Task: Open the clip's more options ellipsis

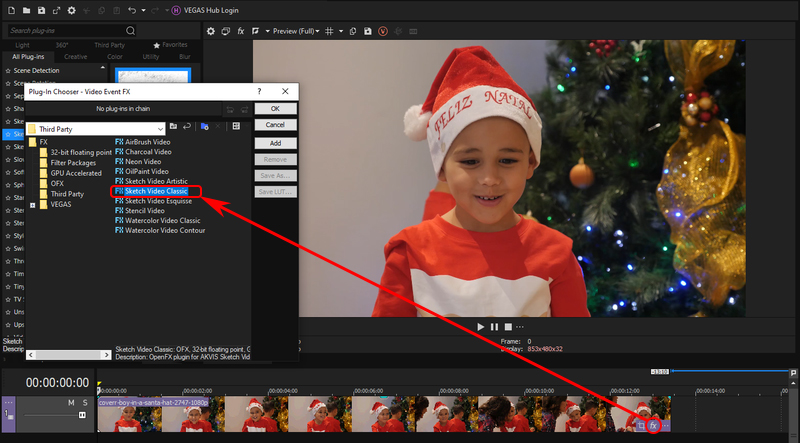Action: tap(665, 425)
